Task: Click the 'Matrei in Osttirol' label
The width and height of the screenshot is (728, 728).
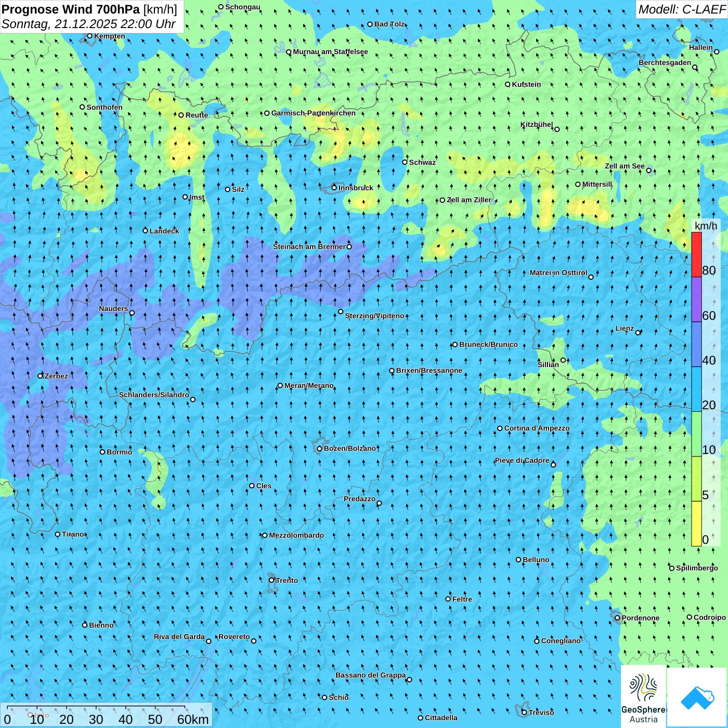Action: click(x=558, y=272)
